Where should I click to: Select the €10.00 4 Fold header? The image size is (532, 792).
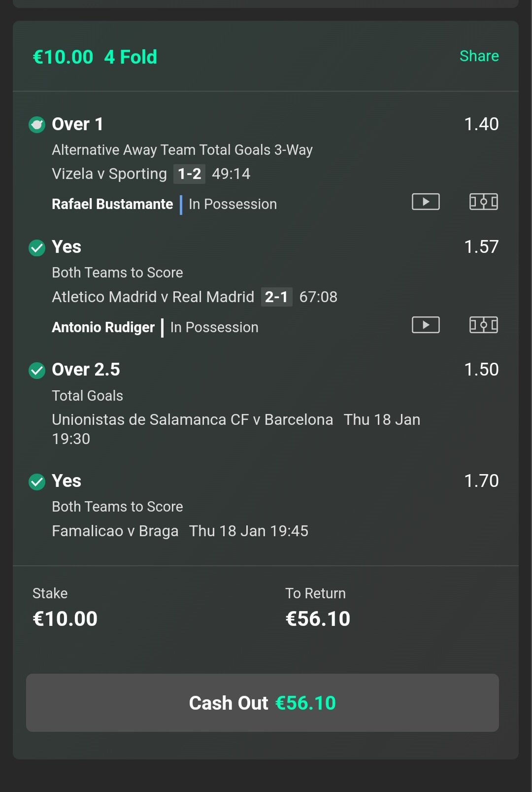pyautogui.click(x=95, y=57)
